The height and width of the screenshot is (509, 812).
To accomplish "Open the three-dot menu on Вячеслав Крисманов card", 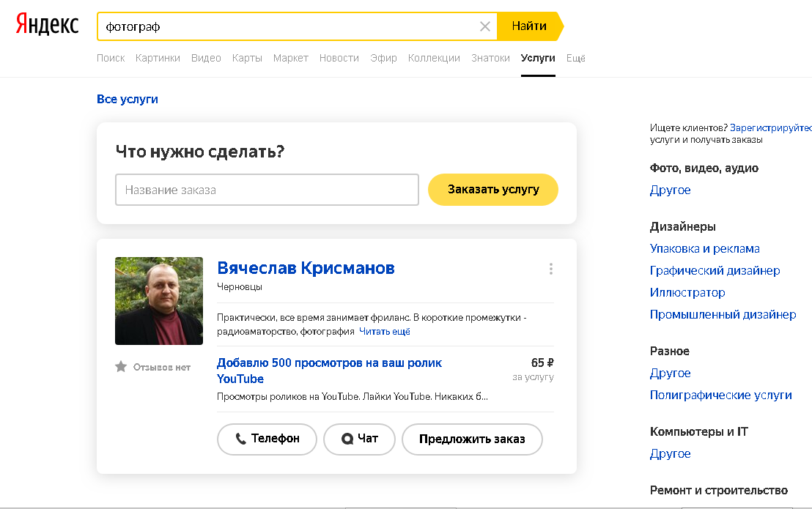I will 550,269.
